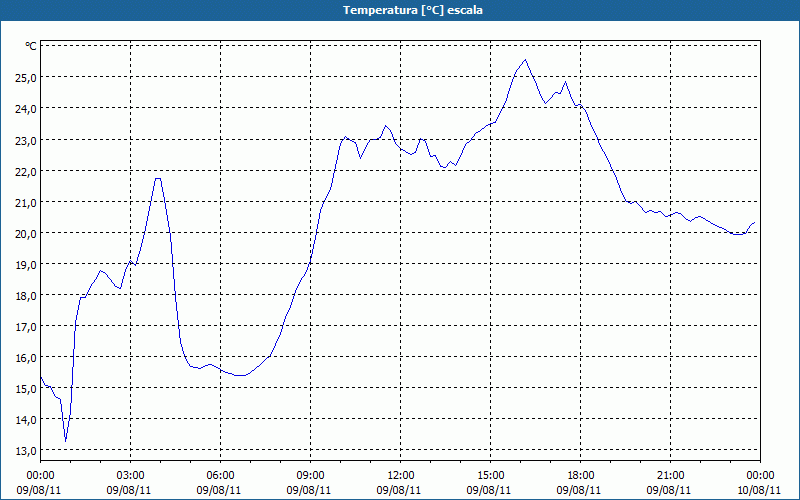This screenshot has width=800, height=500.
Task: Click the 09/08/11 date under first 00:00
Action: 40,490
